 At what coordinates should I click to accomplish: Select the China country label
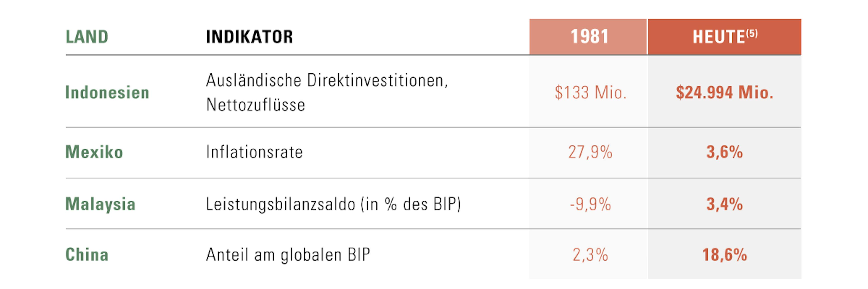click(x=87, y=255)
